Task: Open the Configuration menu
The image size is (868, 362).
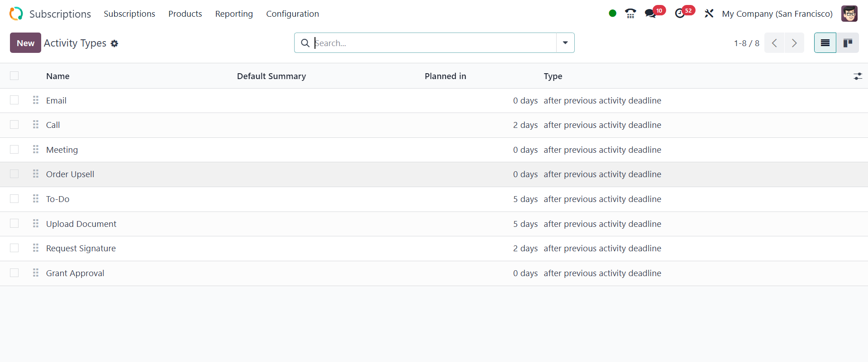Action: pyautogui.click(x=292, y=14)
